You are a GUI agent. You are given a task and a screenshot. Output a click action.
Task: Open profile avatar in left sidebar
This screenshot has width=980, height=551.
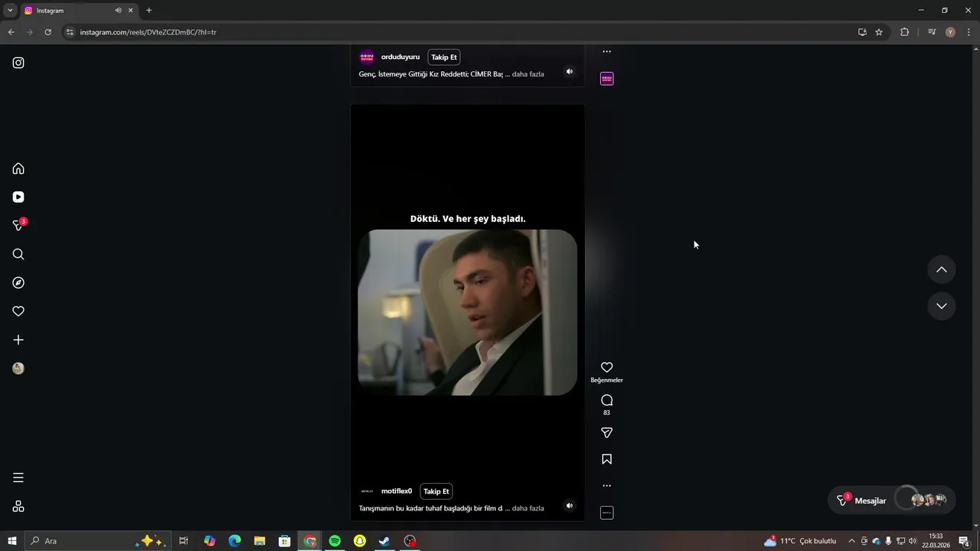click(18, 368)
